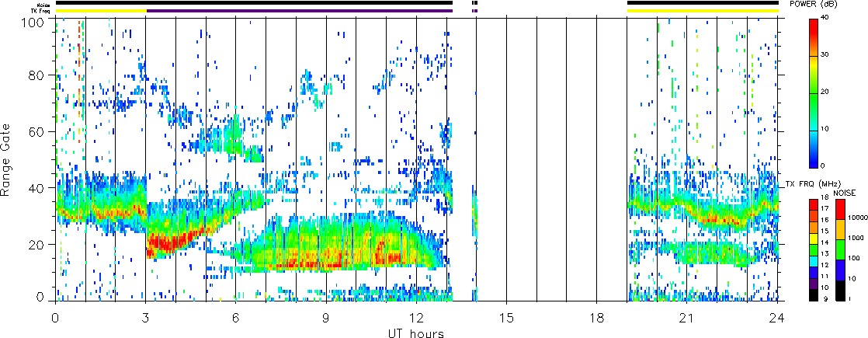Click the "16" label on TX FRQ scale

point(825,220)
